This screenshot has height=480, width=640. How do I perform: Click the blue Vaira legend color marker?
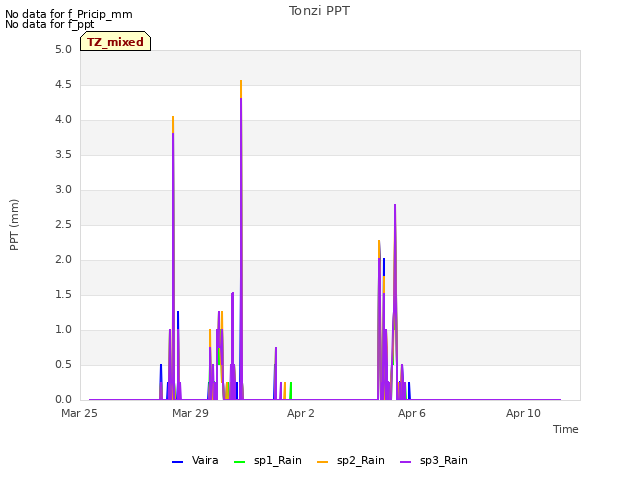coord(178,462)
